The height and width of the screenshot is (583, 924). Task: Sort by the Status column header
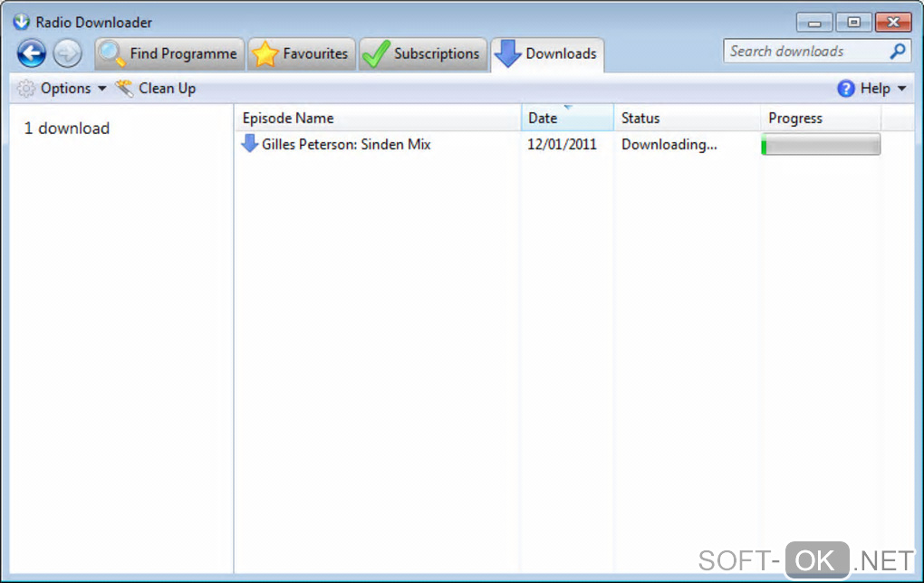[687, 118]
